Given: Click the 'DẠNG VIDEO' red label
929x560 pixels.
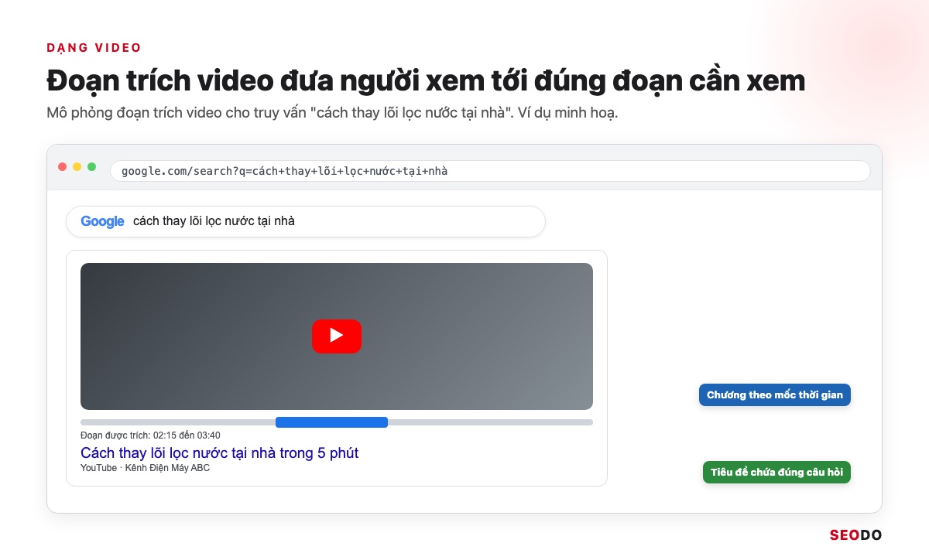Looking at the screenshot, I should 94,48.
